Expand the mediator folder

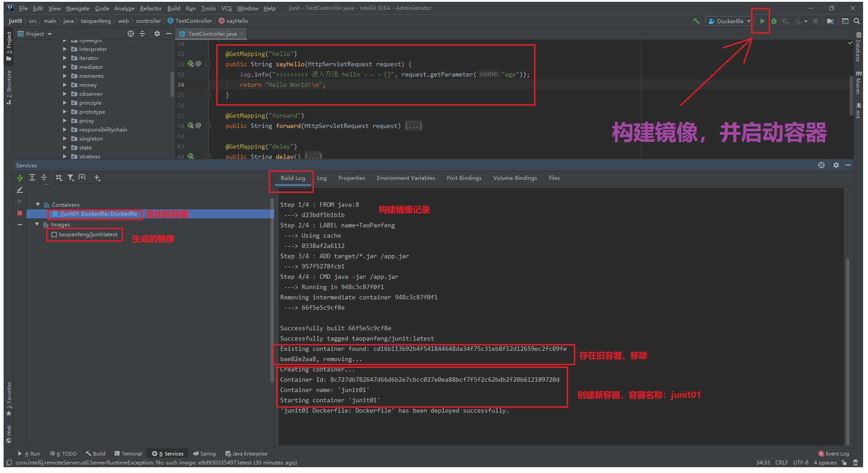tap(65, 67)
